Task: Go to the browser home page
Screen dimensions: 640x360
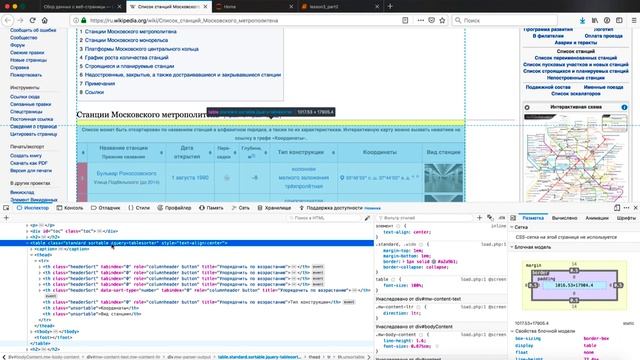Action: [44, 20]
